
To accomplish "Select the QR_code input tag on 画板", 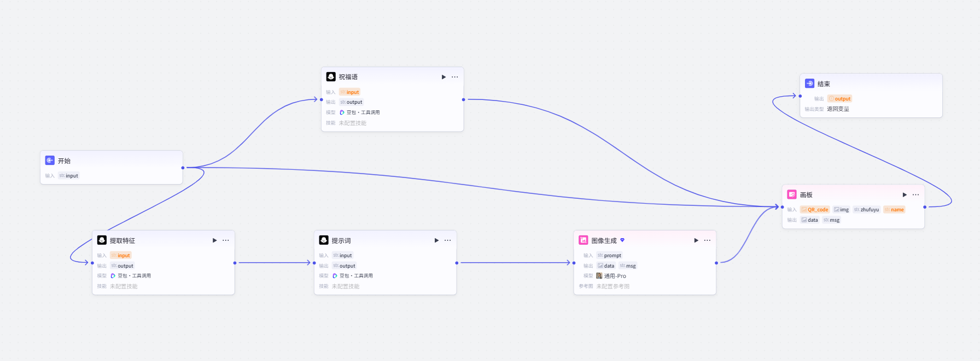I will (x=815, y=210).
